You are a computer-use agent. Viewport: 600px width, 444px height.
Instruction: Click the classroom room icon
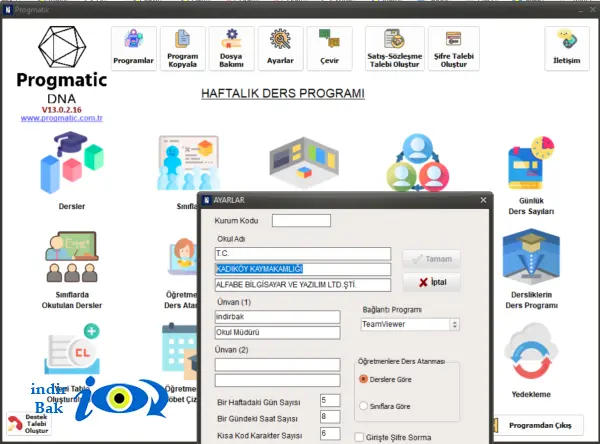tap(304, 163)
